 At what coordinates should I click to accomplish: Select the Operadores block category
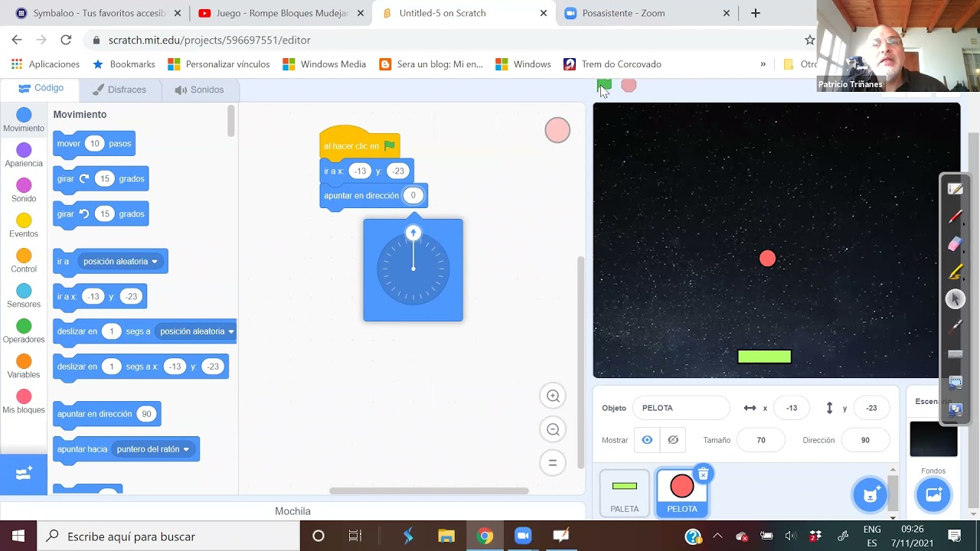pos(24,331)
